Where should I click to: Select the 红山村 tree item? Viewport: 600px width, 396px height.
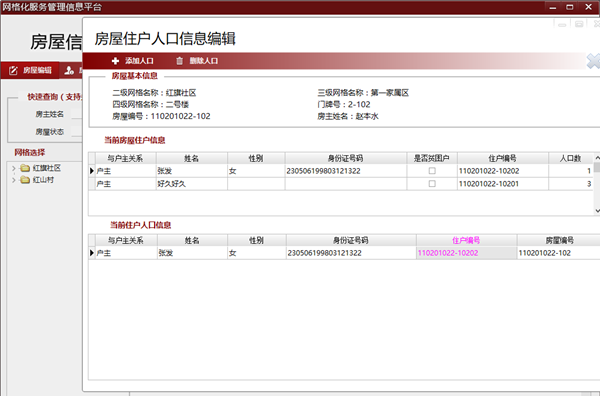[43, 180]
